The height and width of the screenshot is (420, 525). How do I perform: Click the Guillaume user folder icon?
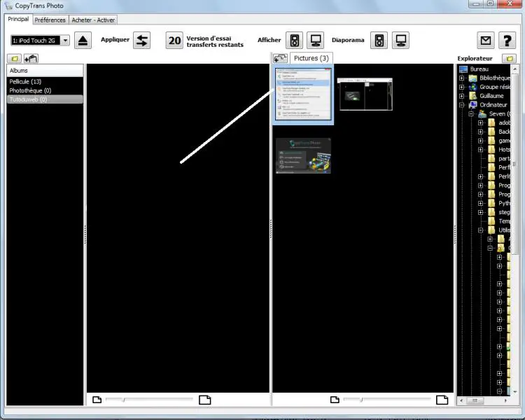pyautogui.click(x=473, y=96)
